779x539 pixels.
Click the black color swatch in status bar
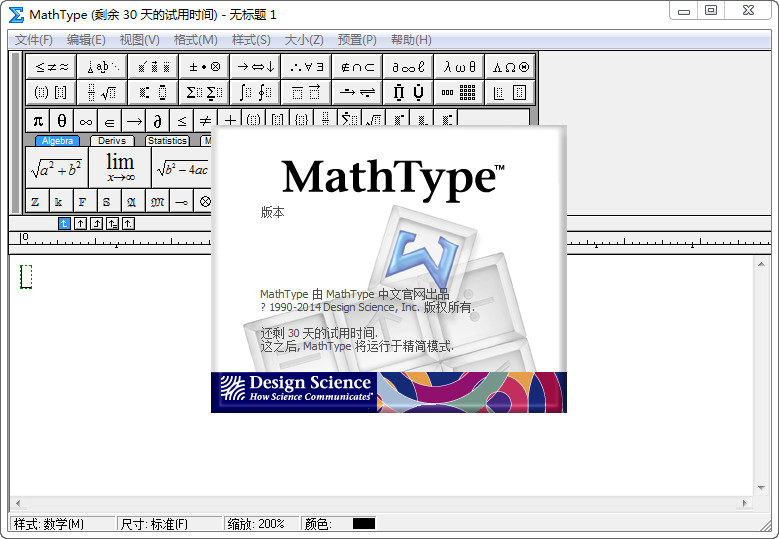click(x=364, y=524)
